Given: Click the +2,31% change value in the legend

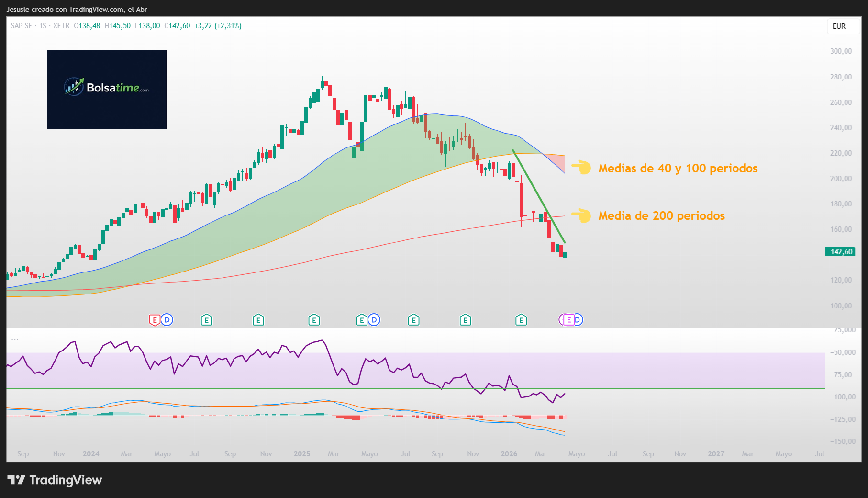Looking at the screenshot, I should pyautogui.click(x=228, y=26).
